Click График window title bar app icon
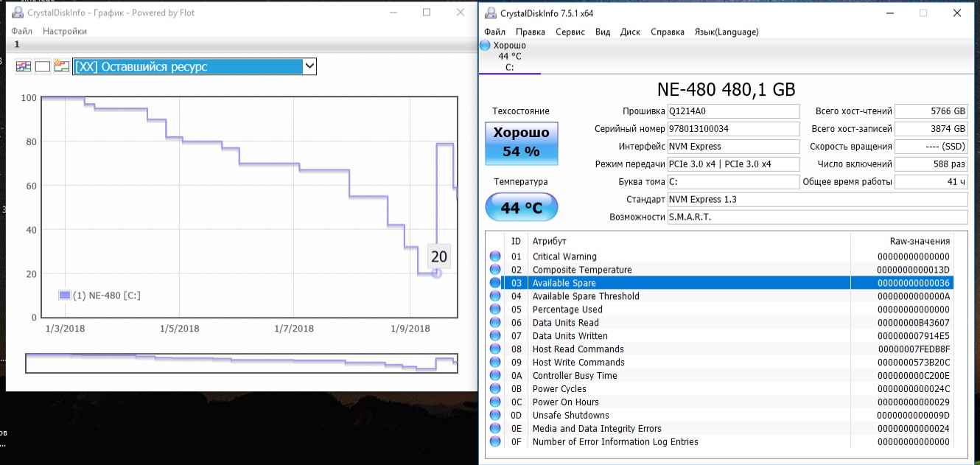The width and height of the screenshot is (980, 465). 16,13
